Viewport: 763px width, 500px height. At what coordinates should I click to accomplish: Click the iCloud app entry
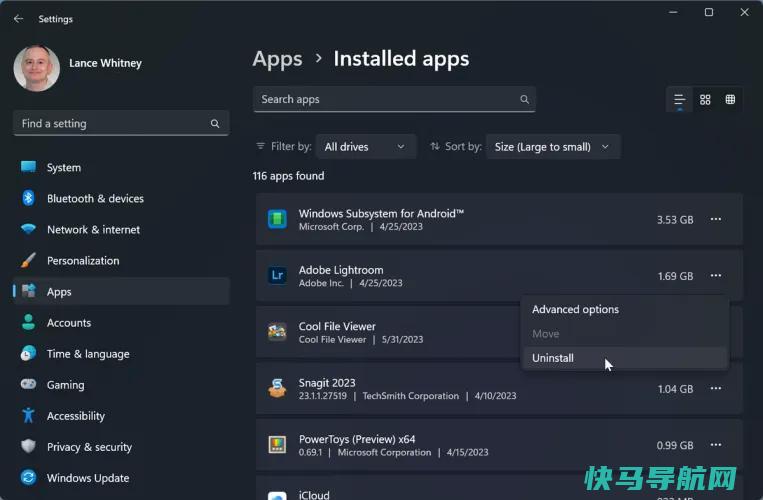pos(499,489)
